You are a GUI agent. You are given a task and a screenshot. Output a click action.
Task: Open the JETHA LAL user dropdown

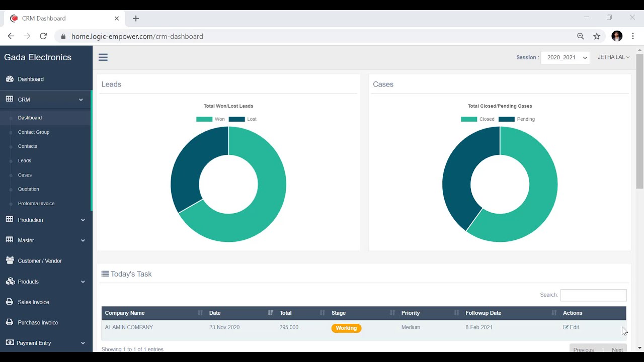pos(613,57)
